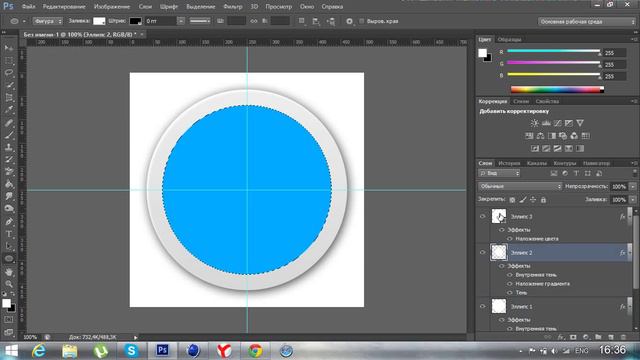Select the Move tool
This screenshot has width=640, height=360.
pos(9,48)
